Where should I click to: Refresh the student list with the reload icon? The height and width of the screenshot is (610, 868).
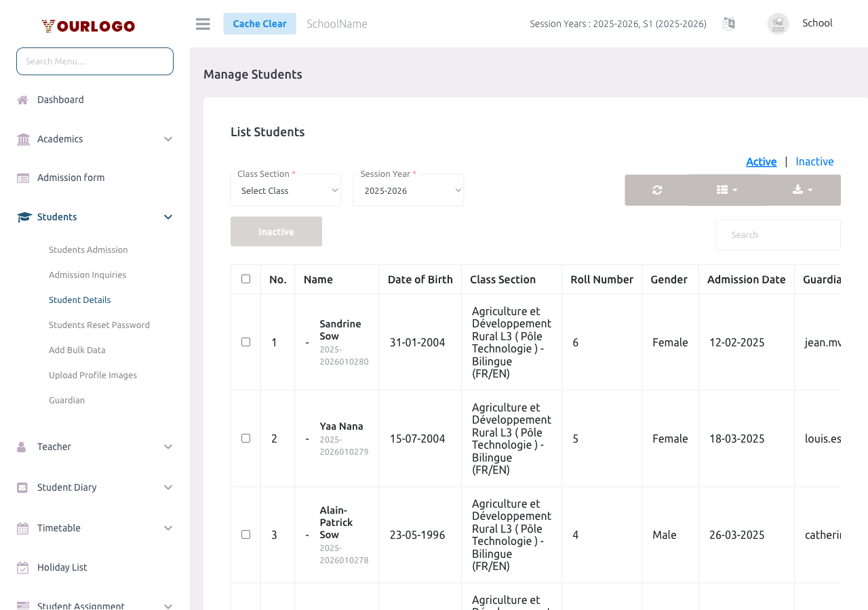point(656,190)
